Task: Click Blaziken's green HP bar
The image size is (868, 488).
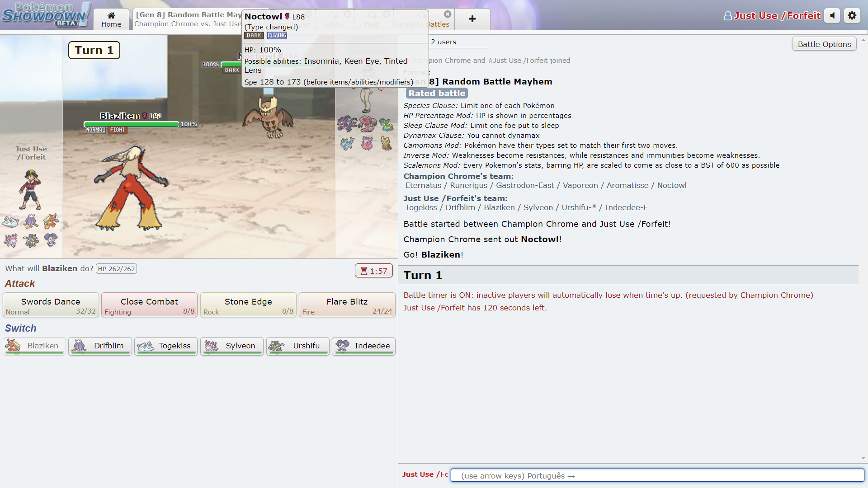Action: click(131, 124)
